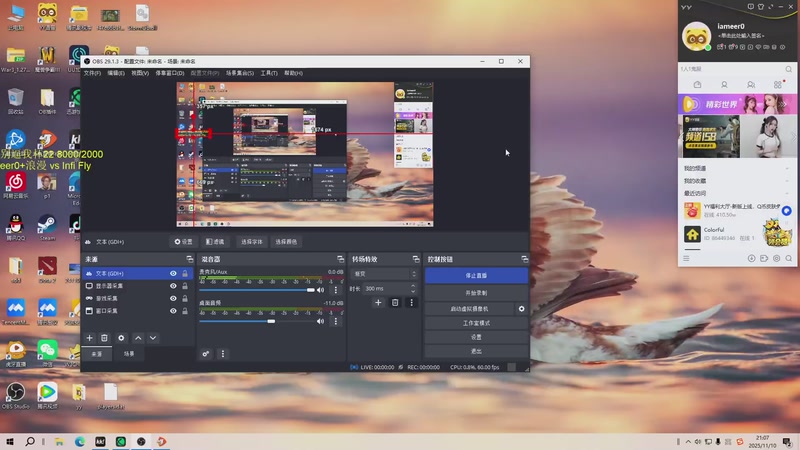Open the Steam desktop shortcut
This screenshot has width=800, height=450.
pyautogui.click(x=47, y=227)
